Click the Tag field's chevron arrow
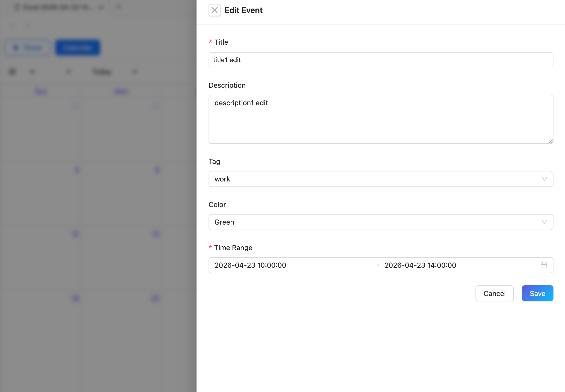565x392 pixels. point(544,179)
